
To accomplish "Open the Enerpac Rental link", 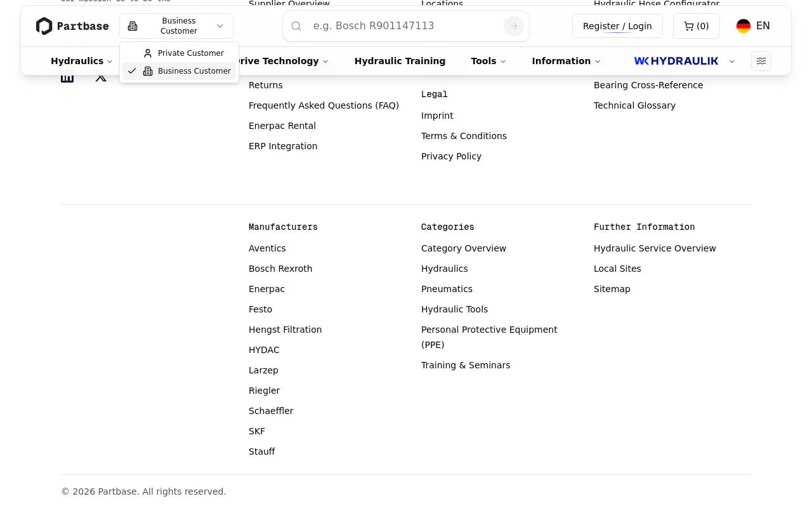I will click(x=282, y=126).
